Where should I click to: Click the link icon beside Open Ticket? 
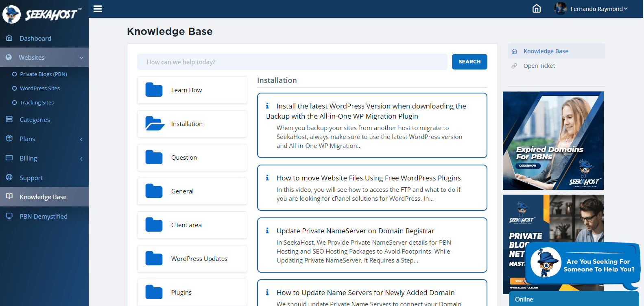[x=514, y=66]
